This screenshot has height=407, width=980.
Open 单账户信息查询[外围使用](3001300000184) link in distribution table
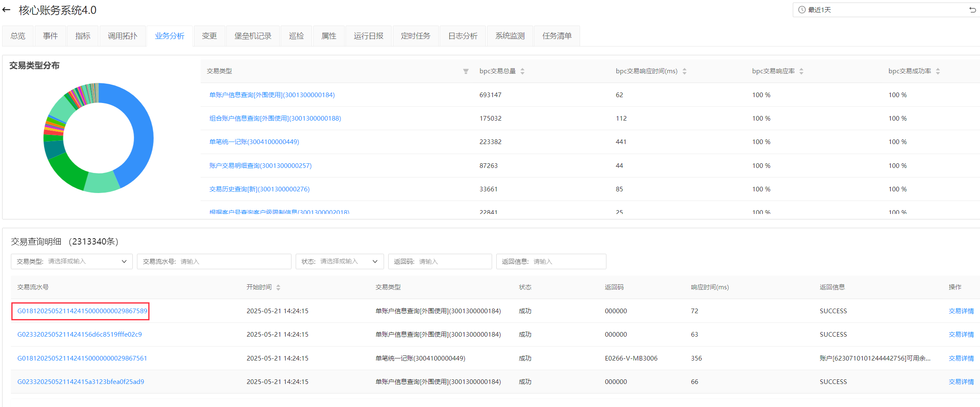pyautogui.click(x=272, y=95)
